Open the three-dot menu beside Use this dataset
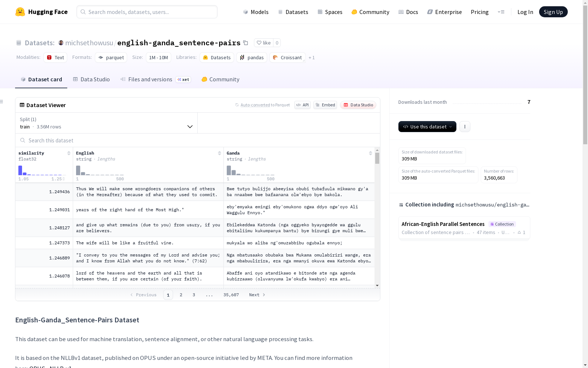Image resolution: width=588 pixels, height=368 pixels. tap(465, 127)
